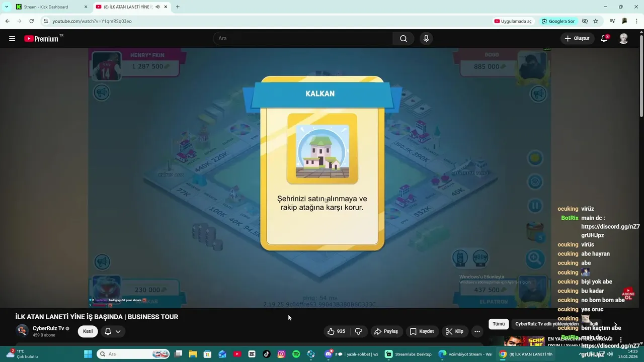Reload the YouTube page
The image size is (644, 362).
pos(31,21)
